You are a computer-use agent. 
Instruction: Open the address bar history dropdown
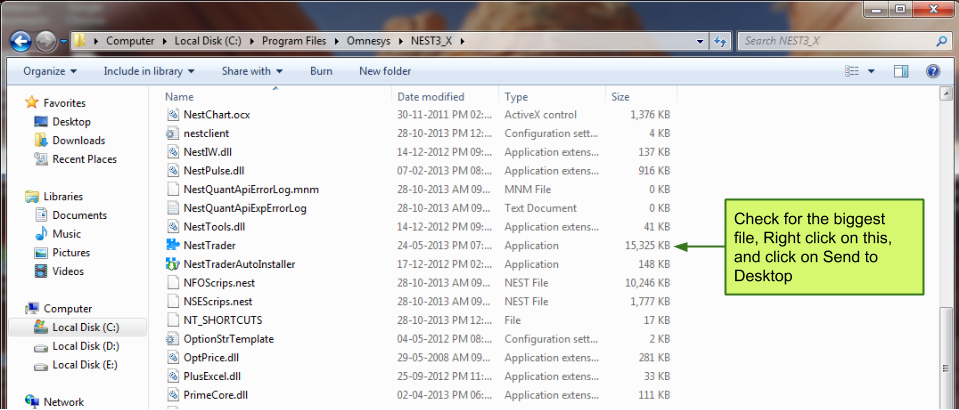pos(701,41)
